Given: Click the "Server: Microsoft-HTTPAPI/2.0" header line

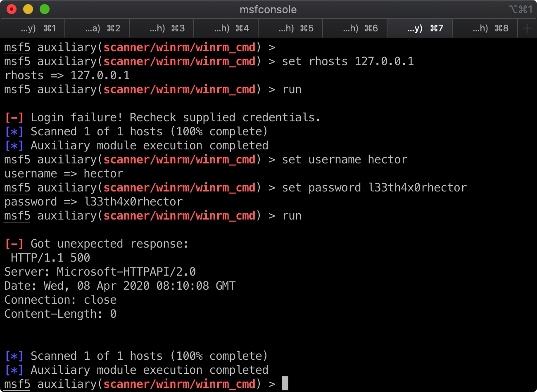Looking at the screenshot, I should click(x=100, y=272).
